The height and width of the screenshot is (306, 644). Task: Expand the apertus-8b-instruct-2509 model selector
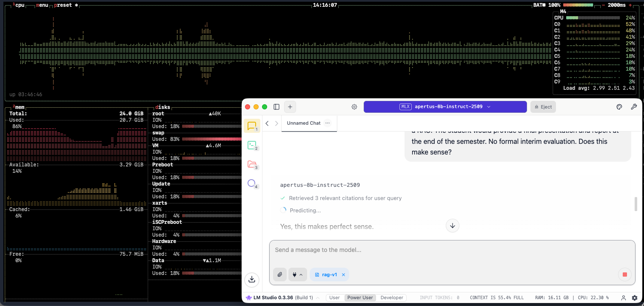pyautogui.click(x=445, y=107)
